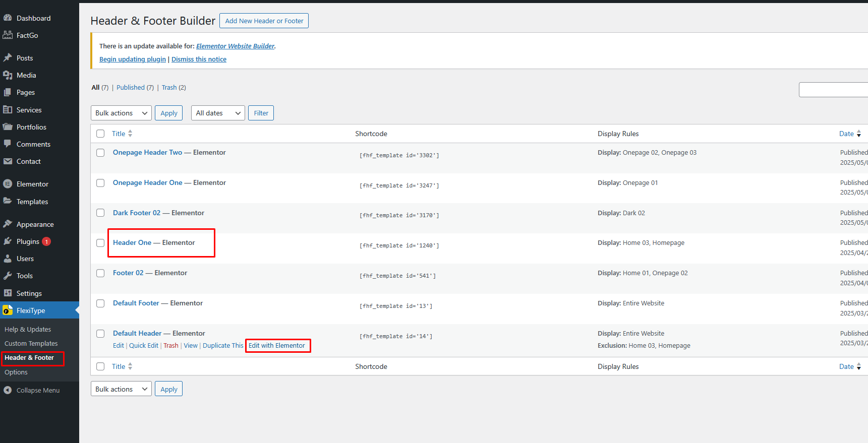Click Add New Header or Footer button

pos(264,21)
